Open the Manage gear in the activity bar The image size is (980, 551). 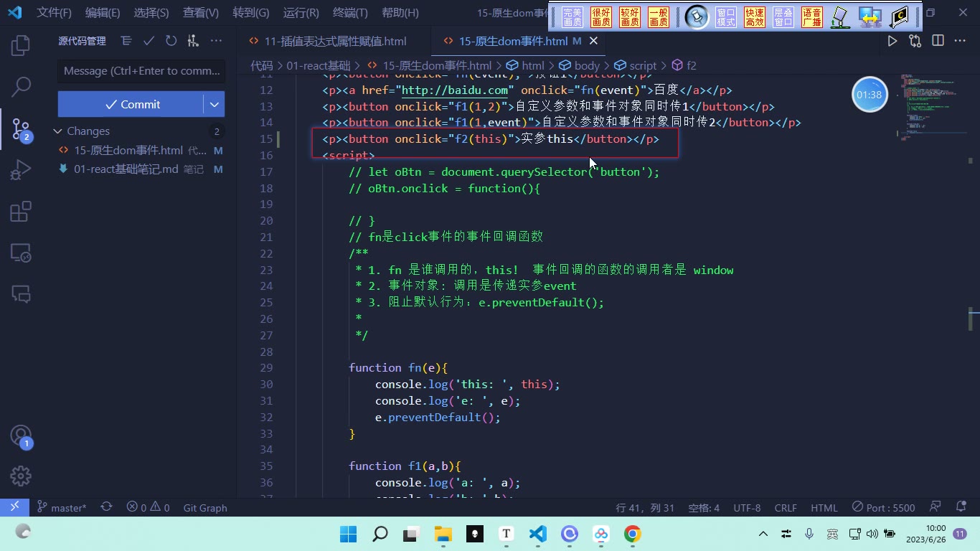(x=21, y=476)
